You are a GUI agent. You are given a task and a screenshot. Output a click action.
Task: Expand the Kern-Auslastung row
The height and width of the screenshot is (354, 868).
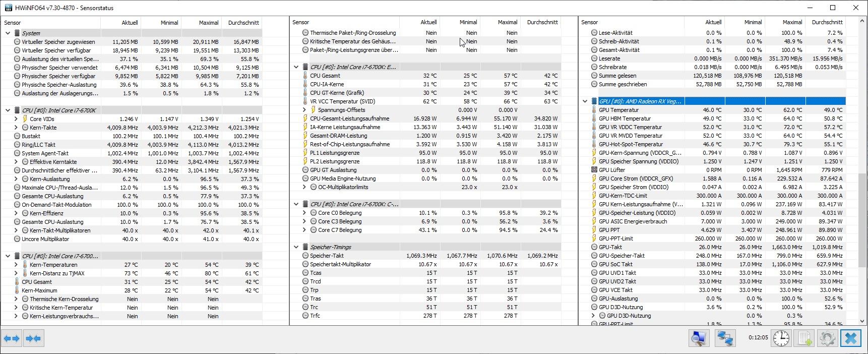[x=16, y=179]
